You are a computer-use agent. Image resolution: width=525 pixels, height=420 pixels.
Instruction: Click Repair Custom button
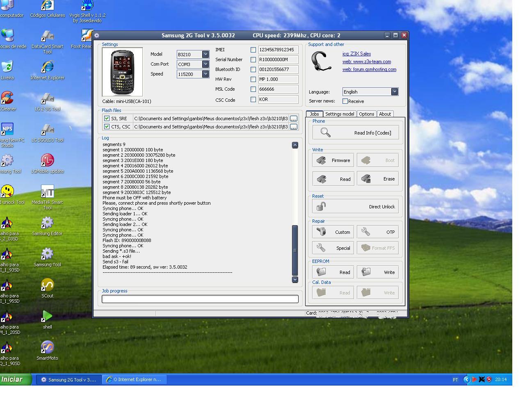[x=333, y=232]
